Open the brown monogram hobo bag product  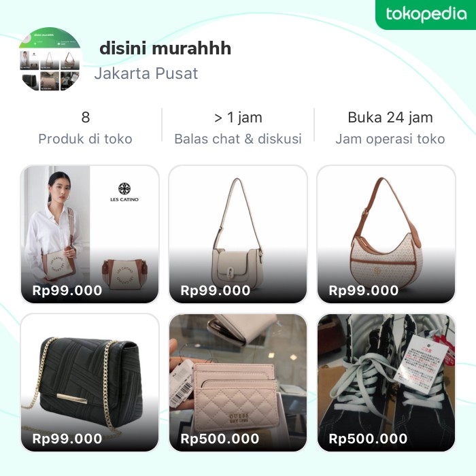(x=386, y=234)
